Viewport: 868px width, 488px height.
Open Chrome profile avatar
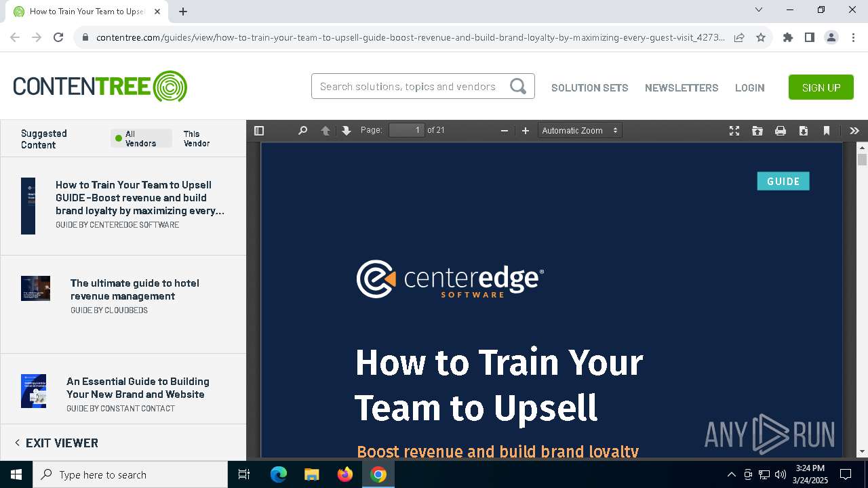tap(831, 37)
